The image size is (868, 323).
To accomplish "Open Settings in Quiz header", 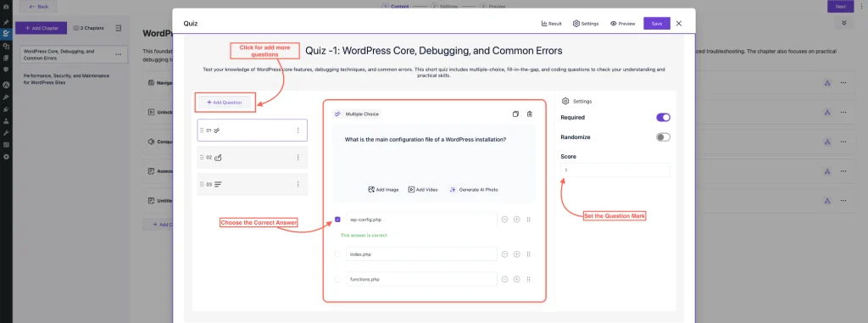I will [586, 24].
